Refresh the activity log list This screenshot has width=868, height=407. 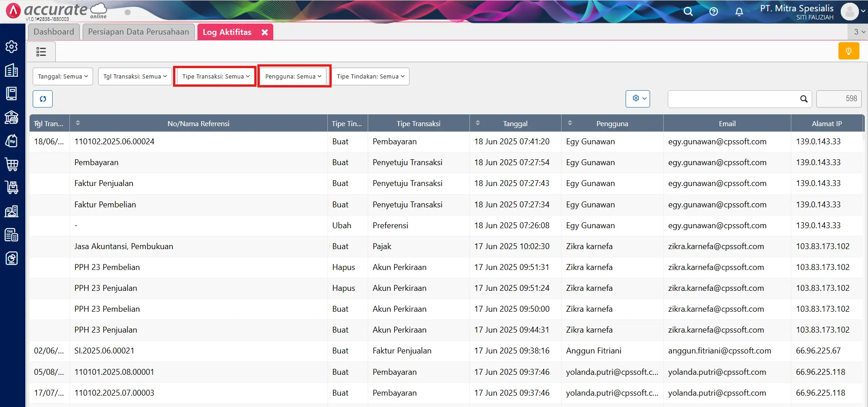[43, 99]
